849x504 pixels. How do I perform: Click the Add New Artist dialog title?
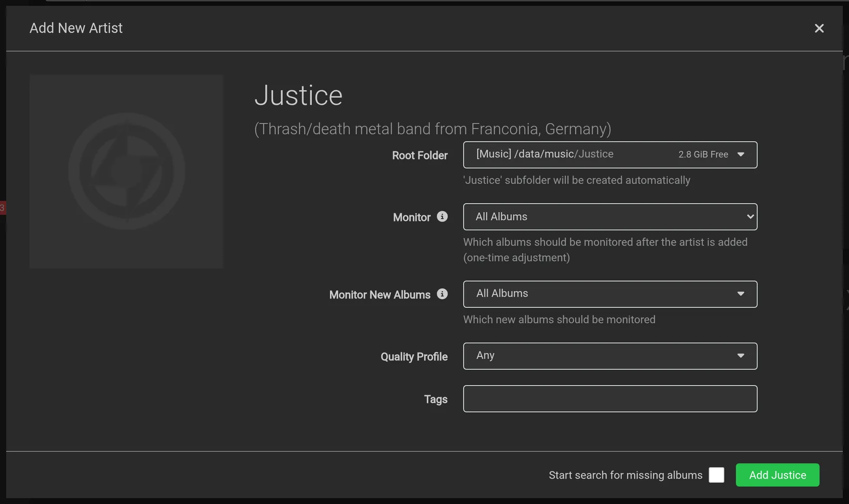pos(76,28)
